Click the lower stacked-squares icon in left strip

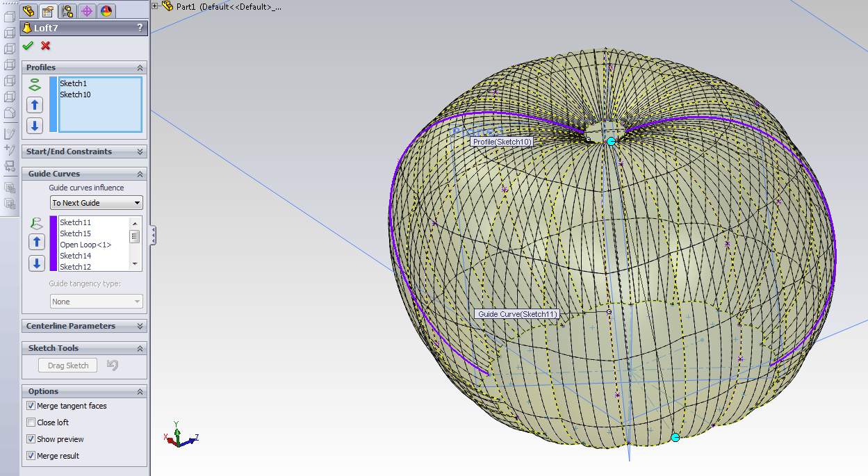10,204
